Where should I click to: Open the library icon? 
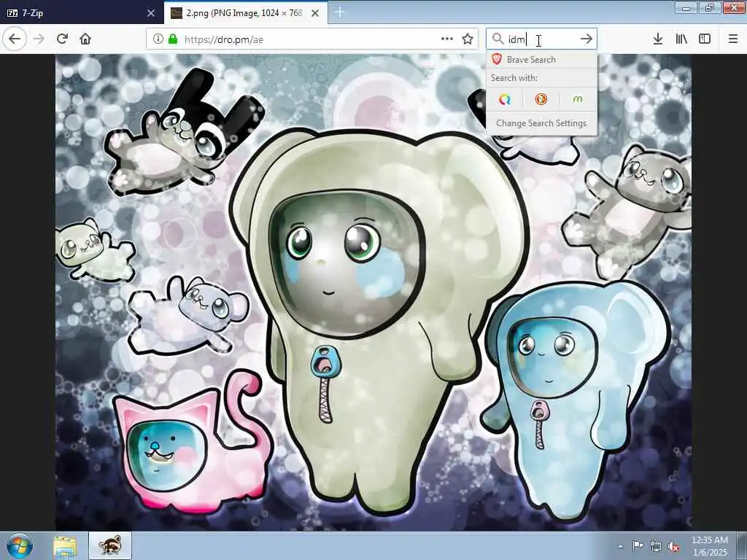pos(681,39)
